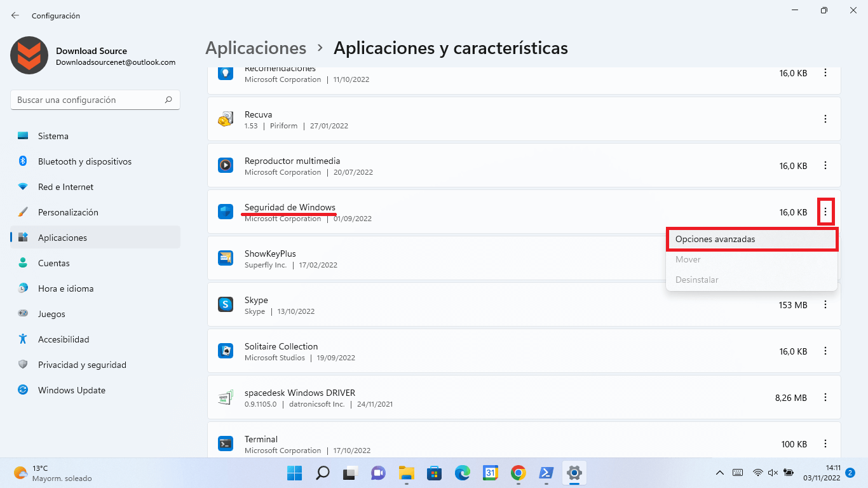Open the three-dot menu for Terminal

(825, 444)
